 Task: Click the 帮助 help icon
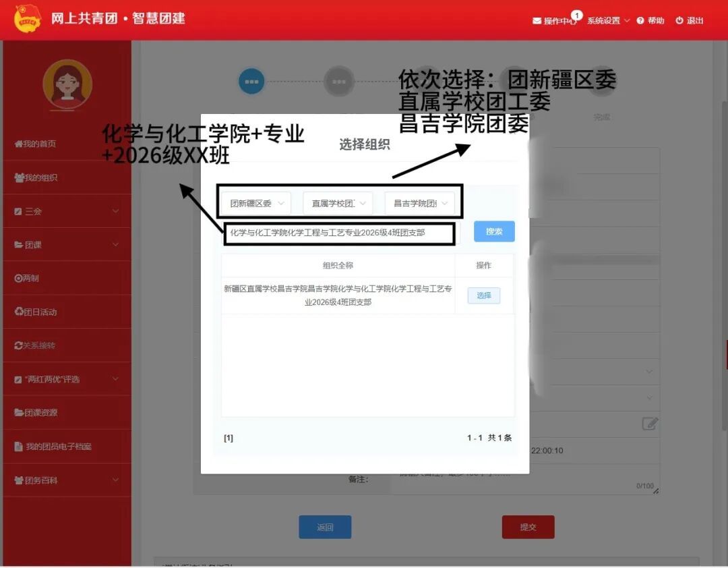click(x=640, y=20)
